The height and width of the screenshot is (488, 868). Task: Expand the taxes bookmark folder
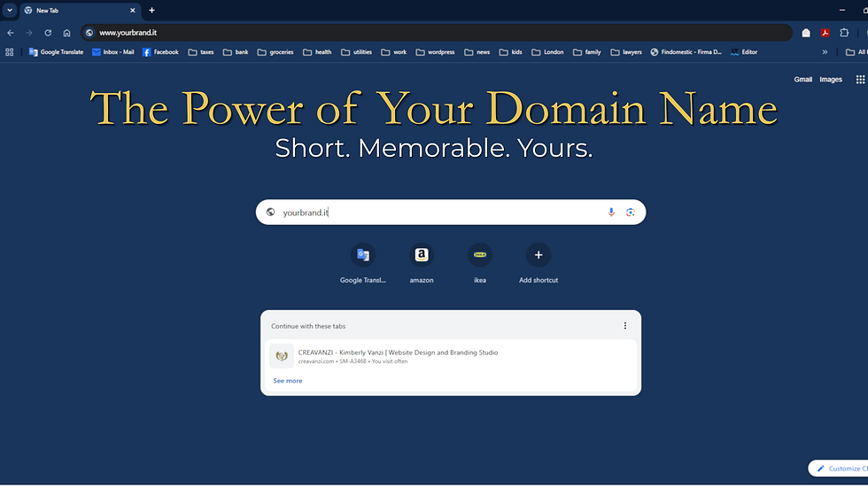pyautogui.click(x=201, y=52)
